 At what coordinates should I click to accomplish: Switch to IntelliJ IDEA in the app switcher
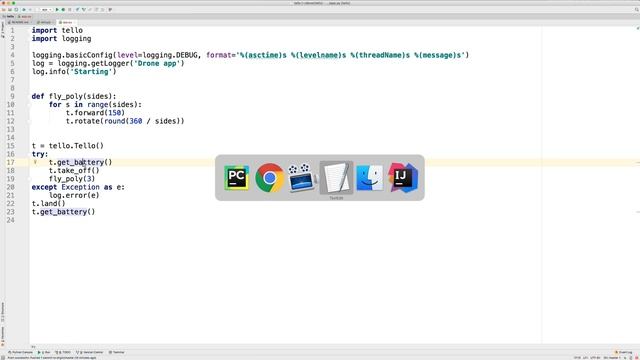(x=403, y=178)
